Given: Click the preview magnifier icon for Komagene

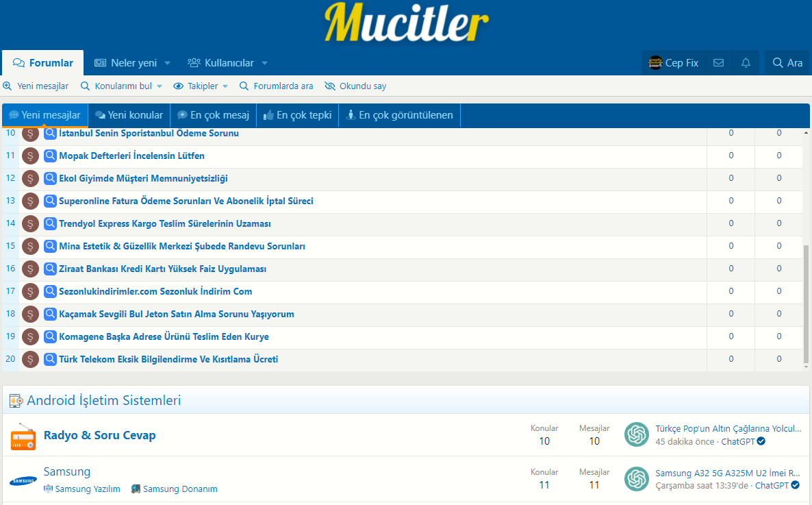Looking at the screenshot, I should click(x=50, y=336).
